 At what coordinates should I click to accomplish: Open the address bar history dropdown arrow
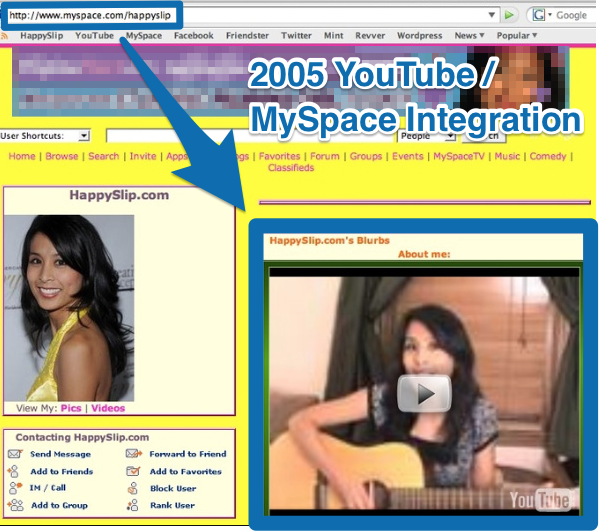coord(492,15)
